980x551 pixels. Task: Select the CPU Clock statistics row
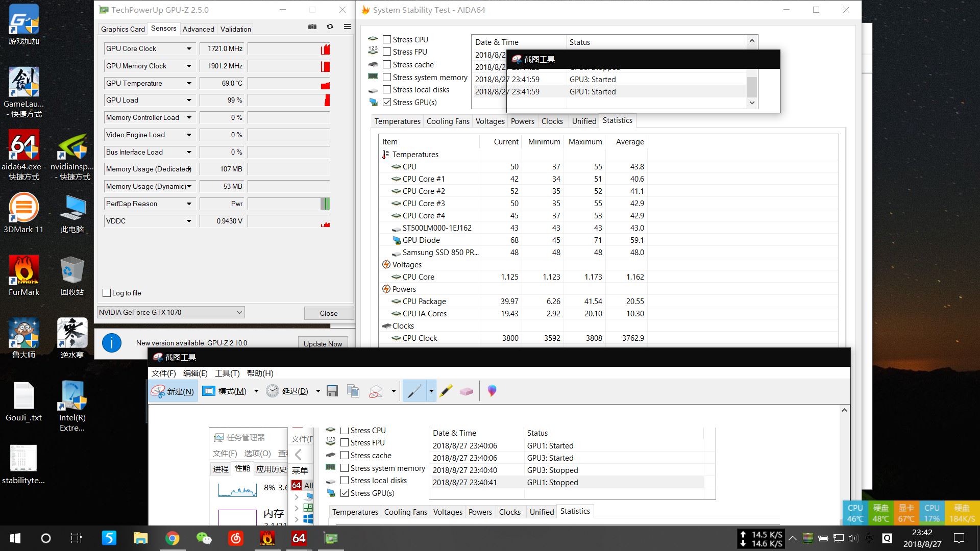[608, 338]
